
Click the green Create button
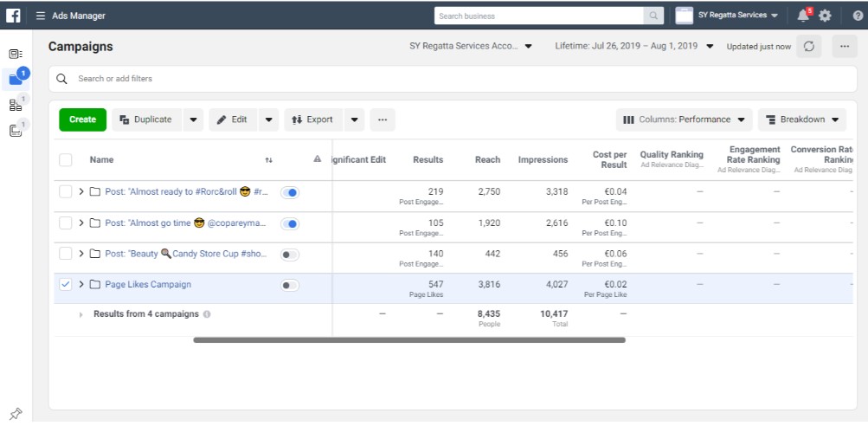tap(82, 119)
